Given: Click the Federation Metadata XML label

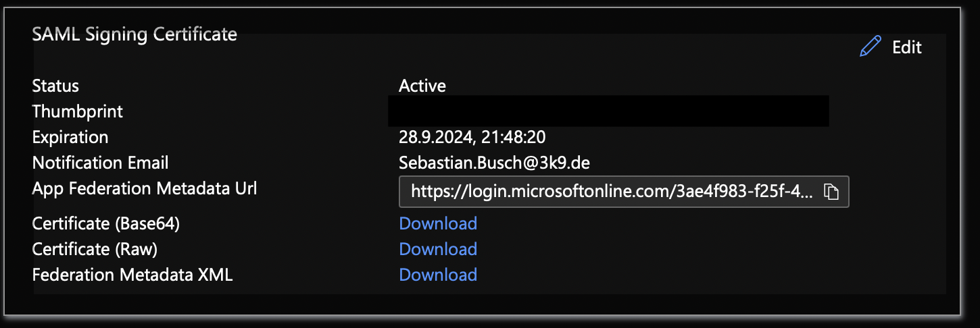Looking at the screenshot, I should [132, 275].
